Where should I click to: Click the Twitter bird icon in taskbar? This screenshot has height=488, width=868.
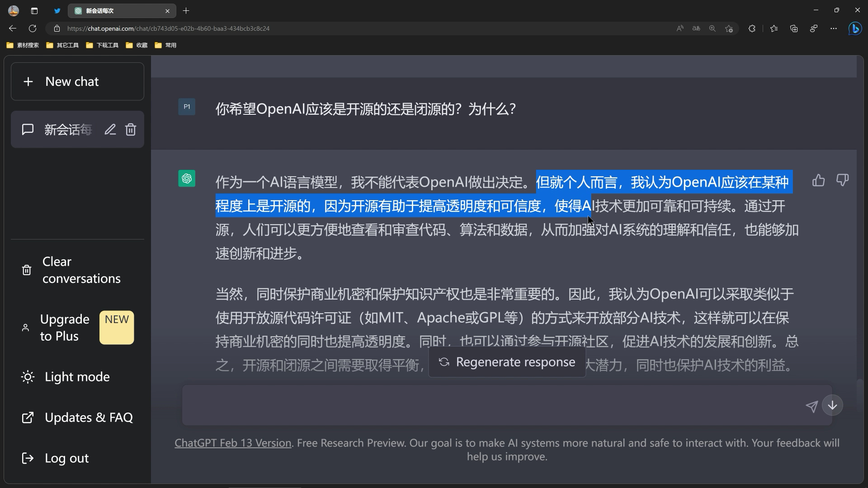pos(57,11)
